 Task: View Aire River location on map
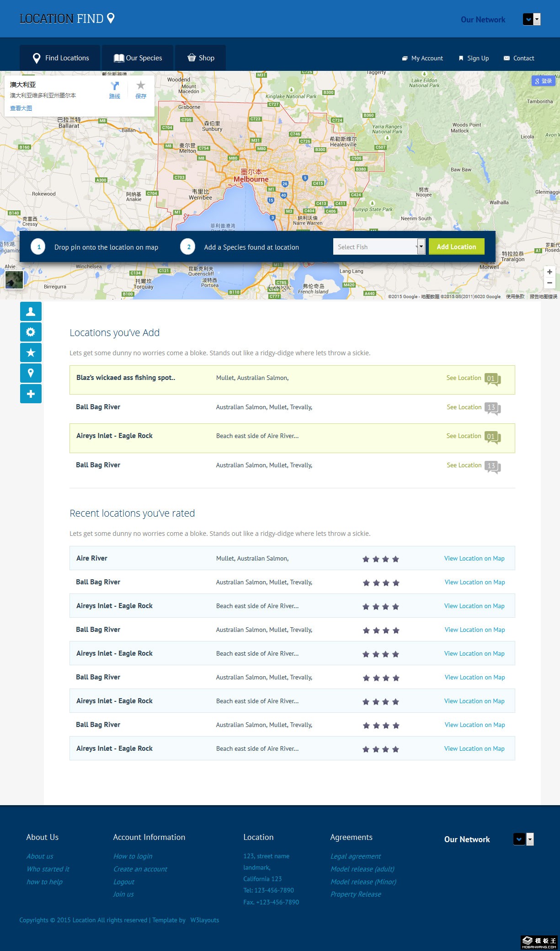[474, 559]
